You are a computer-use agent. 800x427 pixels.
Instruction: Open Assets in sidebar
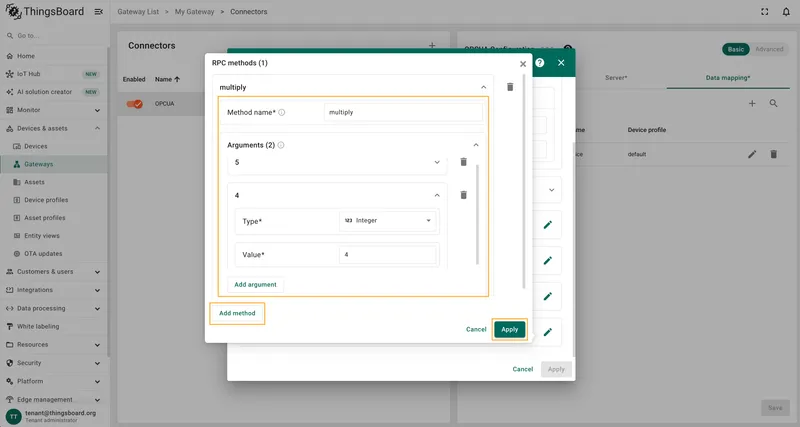coord(54,182)
